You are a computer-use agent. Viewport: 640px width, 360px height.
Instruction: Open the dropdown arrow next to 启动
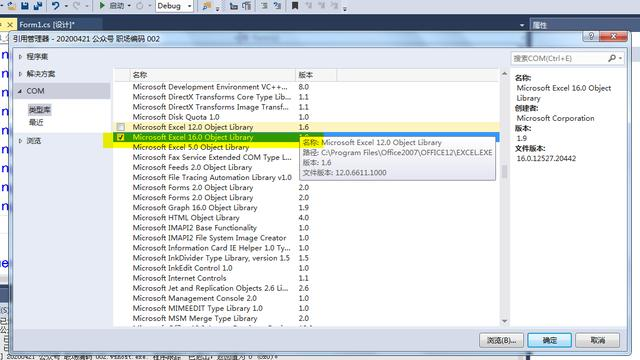[129, 6]
